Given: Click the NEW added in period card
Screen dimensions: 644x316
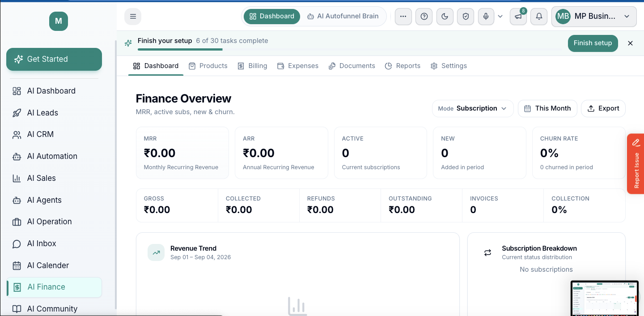Looking at the screenshot, I should [x=479, y=153].
